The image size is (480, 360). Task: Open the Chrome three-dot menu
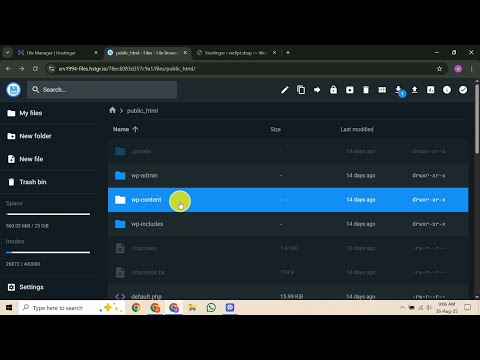pyautogui.click(x=471, y=69)
